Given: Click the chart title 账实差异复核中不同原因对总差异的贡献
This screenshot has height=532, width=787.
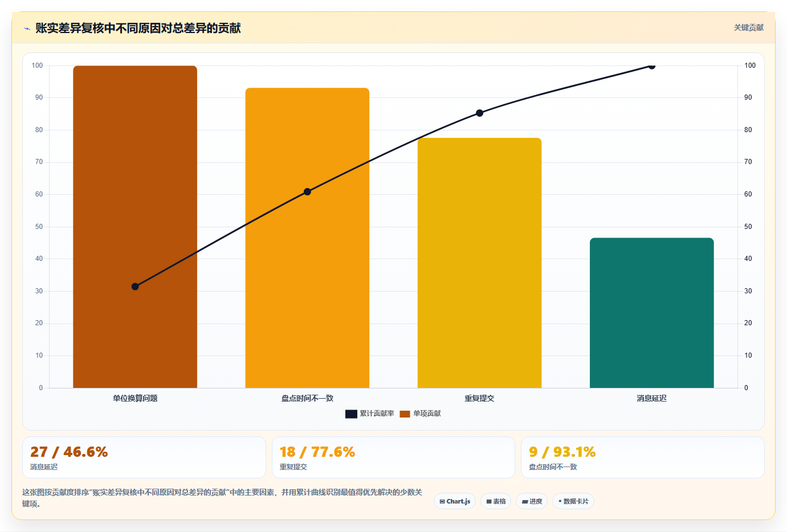Looking at the screenshot, I should point(138,28).
